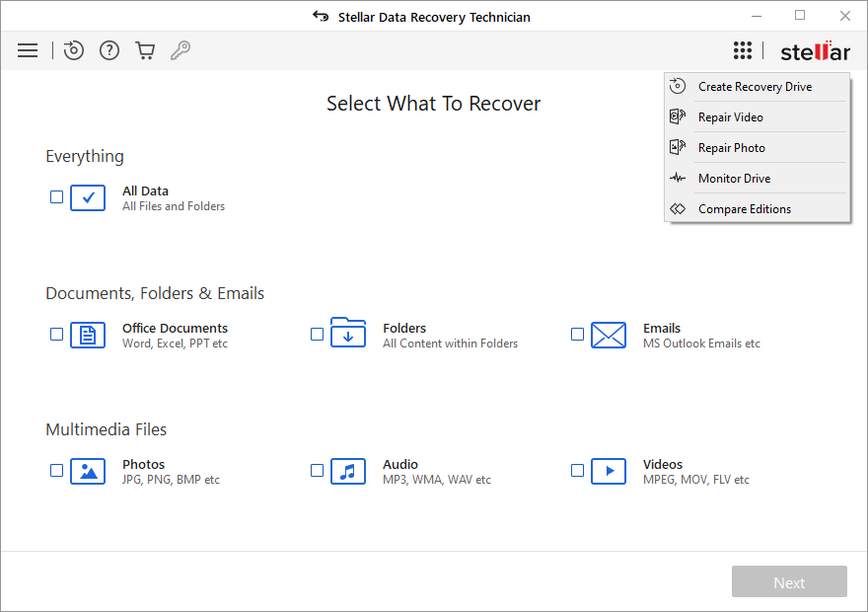
Task: Click the Office Documents page icon
Action: (x=88, y=335)
